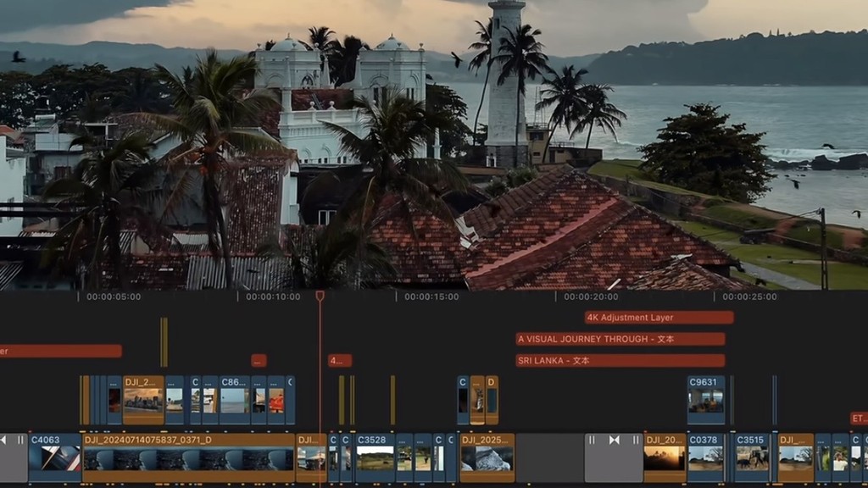Viewport: 868px width, 488px height.
Task: Click the 00:00:20:00 timecode on ruler
Action: coord(591,297)
